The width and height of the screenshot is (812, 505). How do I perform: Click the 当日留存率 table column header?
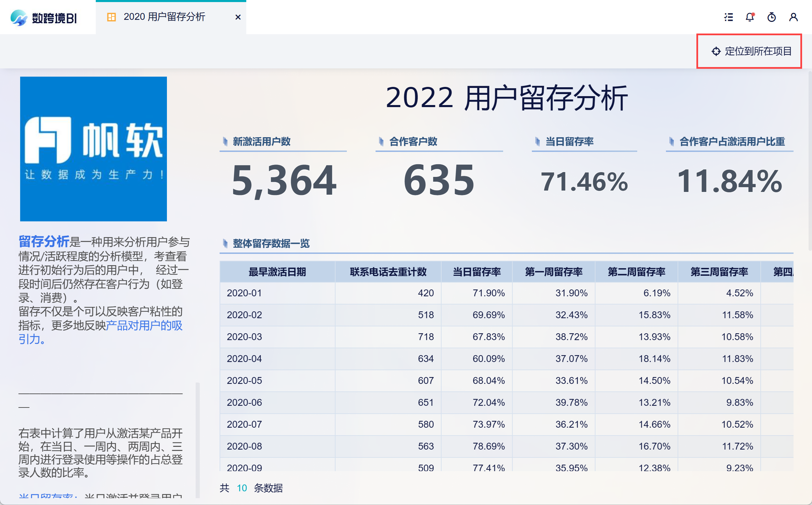click(476, 272)
